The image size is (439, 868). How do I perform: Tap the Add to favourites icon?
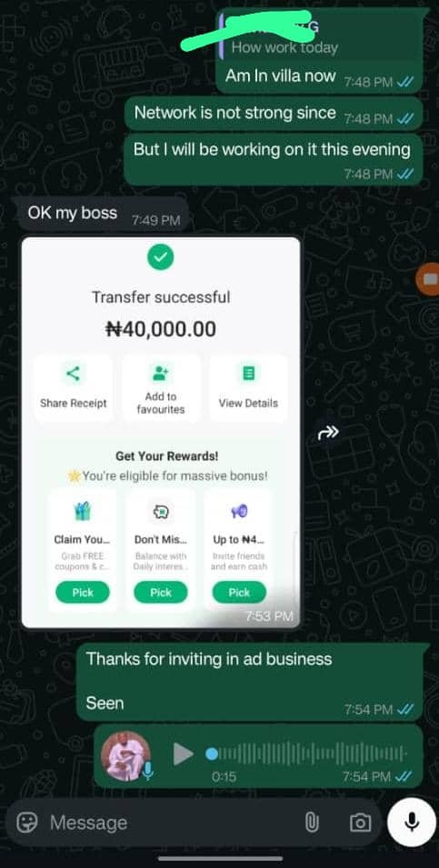tap(161, 374)
